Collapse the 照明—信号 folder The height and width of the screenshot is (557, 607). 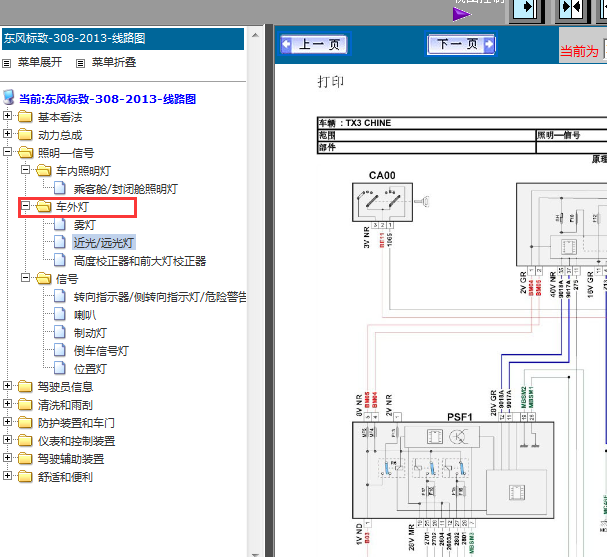point(7,151)
